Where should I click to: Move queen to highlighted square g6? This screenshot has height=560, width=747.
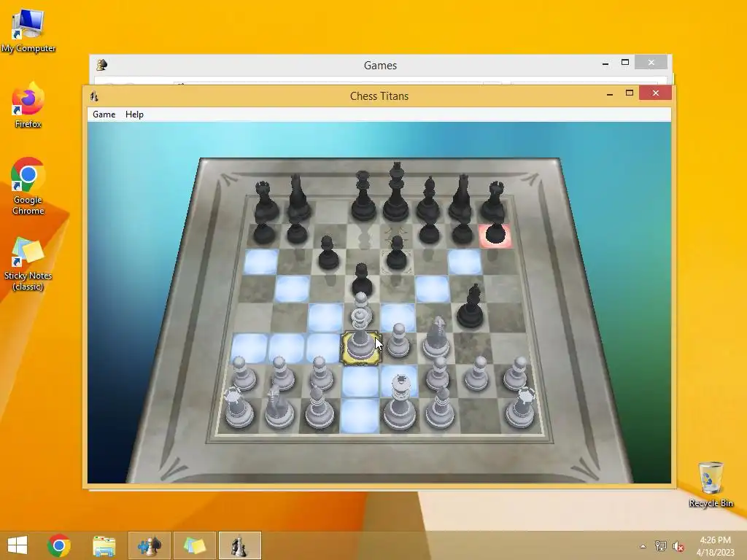[x=465, y=262]
